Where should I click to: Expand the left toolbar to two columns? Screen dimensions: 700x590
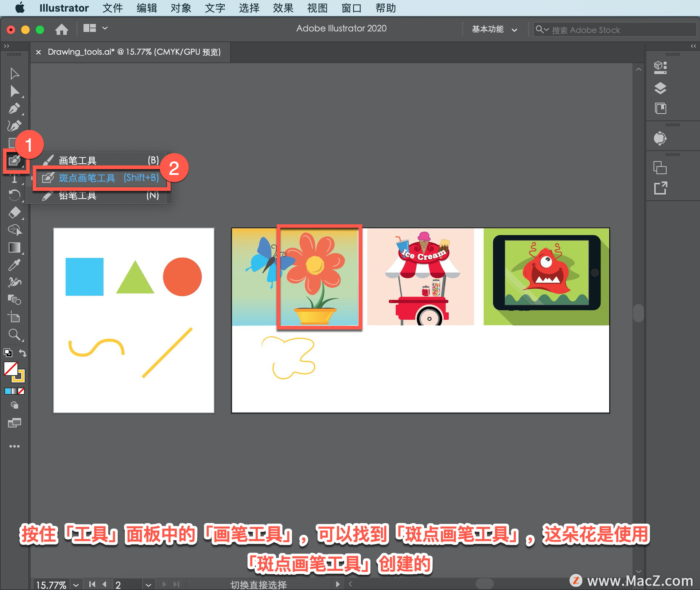coord(6,46)
